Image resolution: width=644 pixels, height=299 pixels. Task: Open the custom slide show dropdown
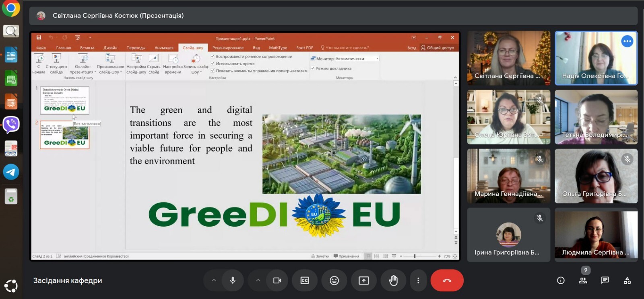coord(110,63)
